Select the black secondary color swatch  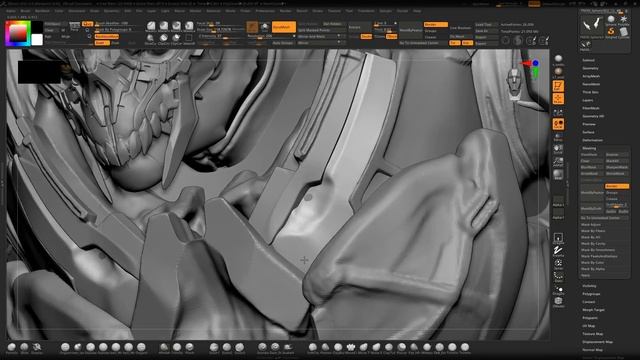(37, 27)
